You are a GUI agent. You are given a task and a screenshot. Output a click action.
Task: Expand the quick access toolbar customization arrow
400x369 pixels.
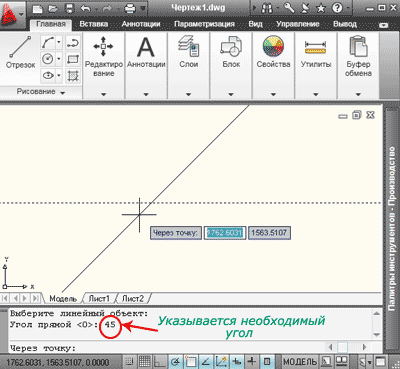click(x=143, y=8)
